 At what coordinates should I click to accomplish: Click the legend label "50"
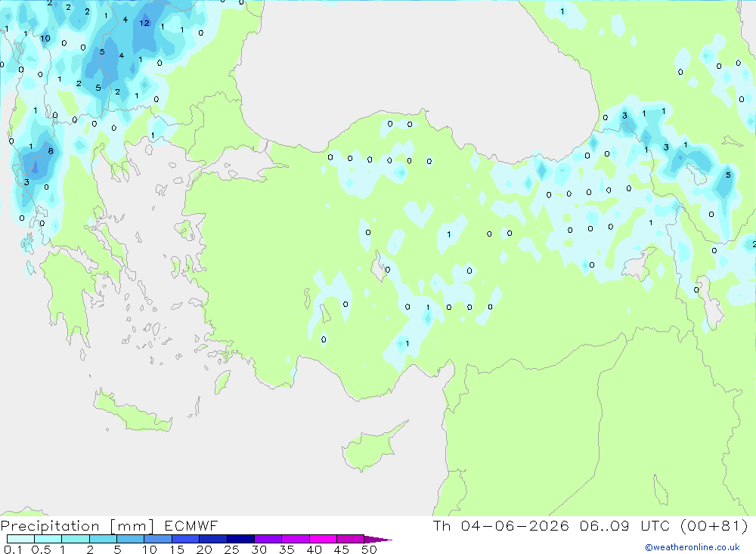369,549
